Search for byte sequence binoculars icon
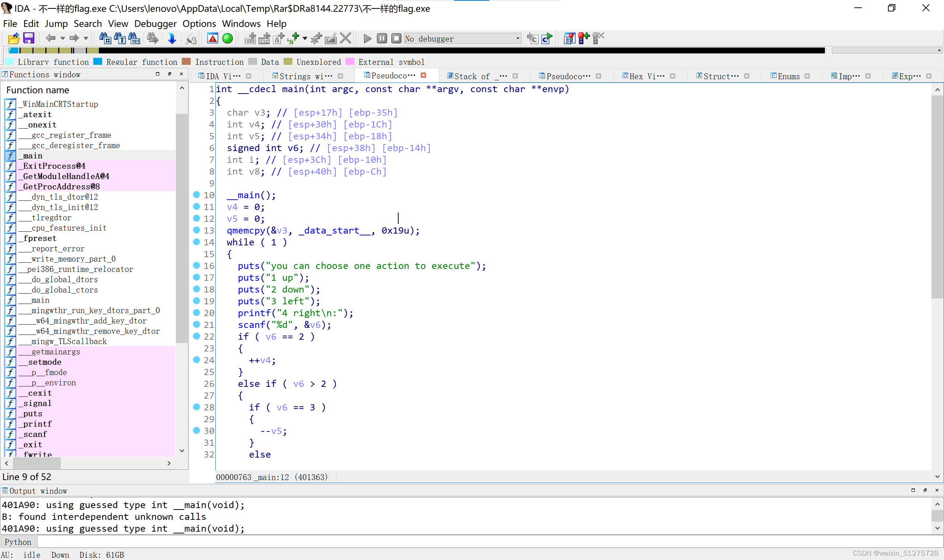The width and height of the screenshot is (944, 560). click(134, 38)
